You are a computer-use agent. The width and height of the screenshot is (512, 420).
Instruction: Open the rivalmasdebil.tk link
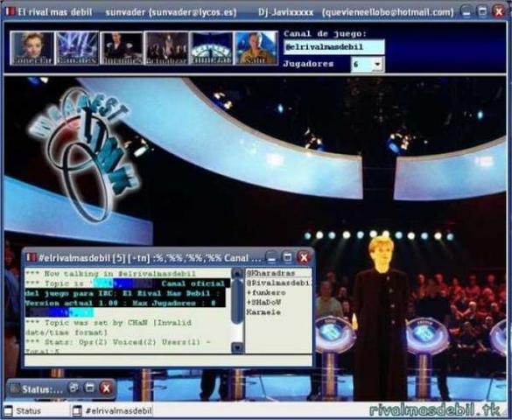coord(435,410)
